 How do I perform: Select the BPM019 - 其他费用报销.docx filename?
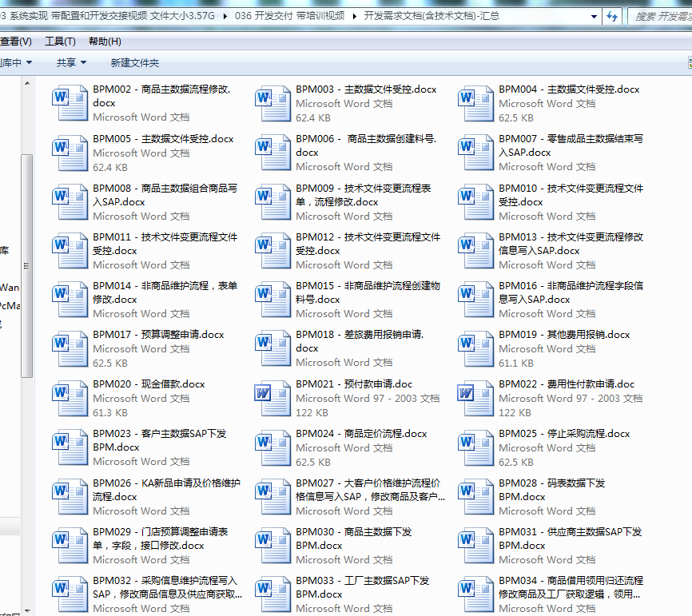tap(564, 335)
